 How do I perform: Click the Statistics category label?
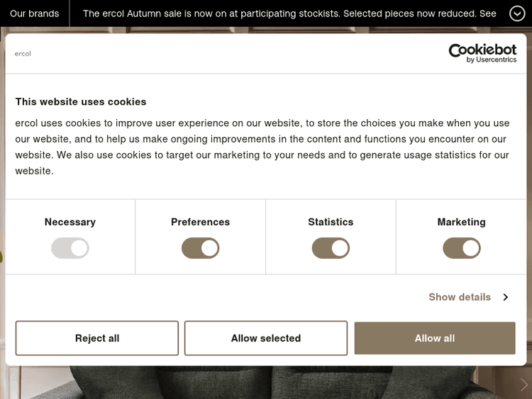[x=331, y=222]
